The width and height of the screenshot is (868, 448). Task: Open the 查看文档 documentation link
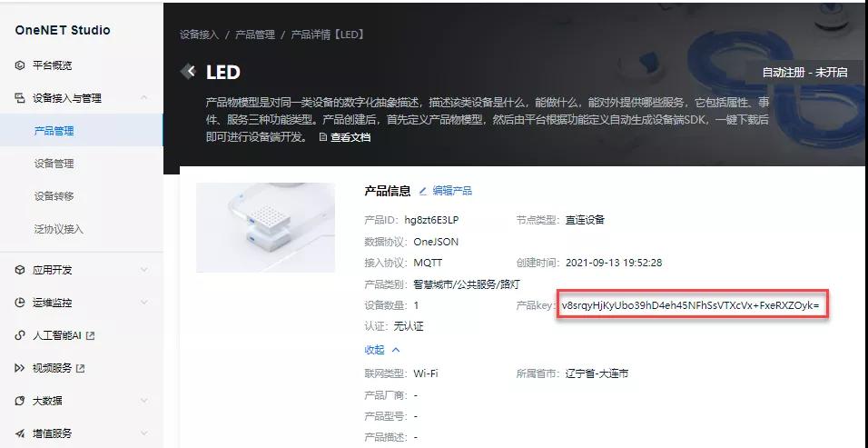click(x=345, y=137)
